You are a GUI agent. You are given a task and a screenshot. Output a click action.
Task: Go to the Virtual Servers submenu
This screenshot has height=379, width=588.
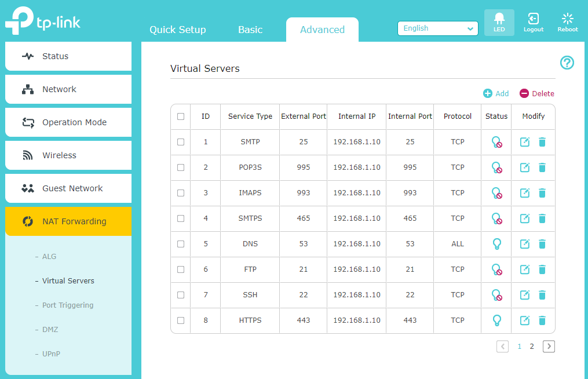tap(68, 281)
